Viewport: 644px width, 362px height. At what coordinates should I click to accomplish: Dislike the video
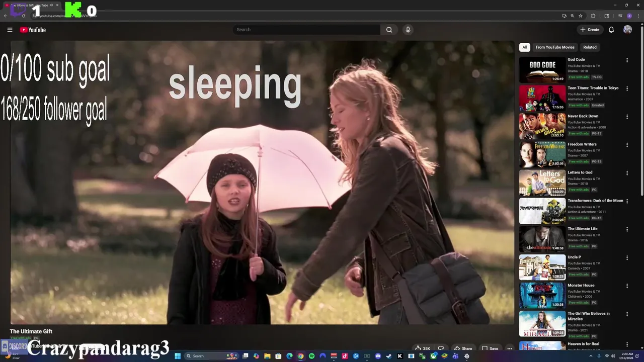(441, 348)
